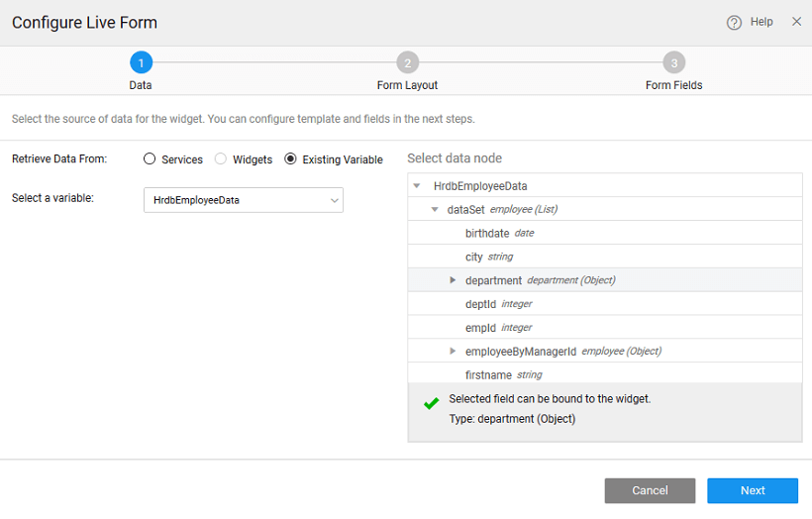Expand the department object node
Screen dimensions: 812x519
pos(453,280)
